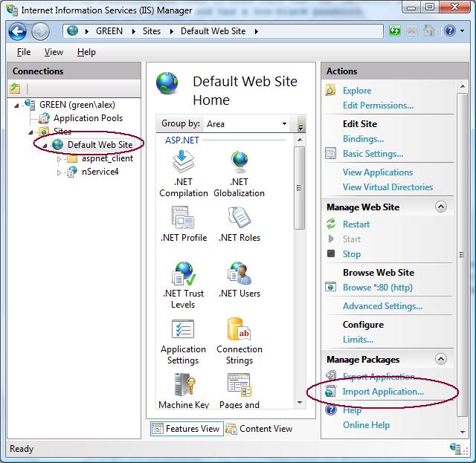Click GREEN in the address breadcrumb

pyautogui.click(x=109, y=31)
